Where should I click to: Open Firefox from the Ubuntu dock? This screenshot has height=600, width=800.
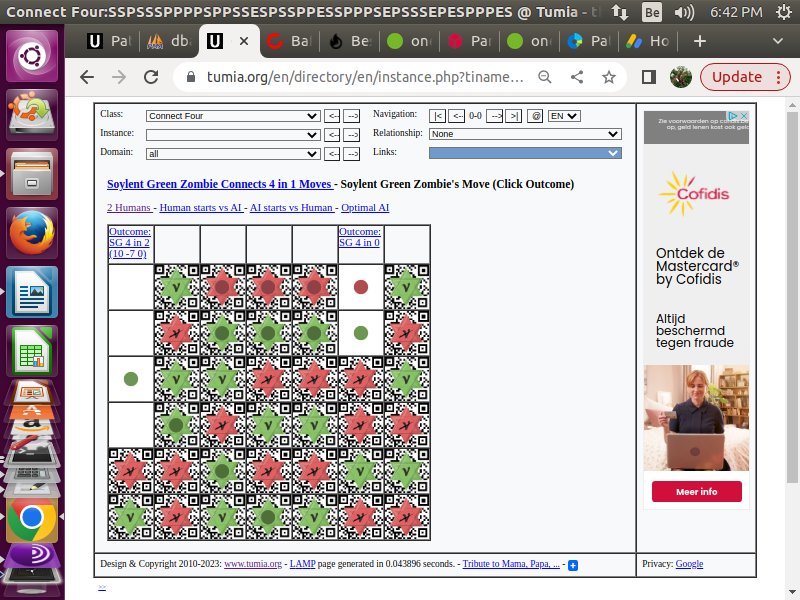(x=32, y=235)
